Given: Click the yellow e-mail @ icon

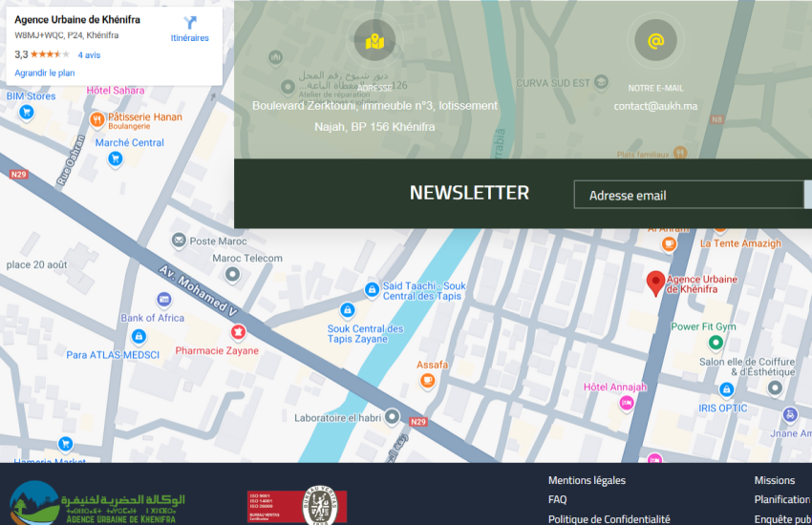Looking at the screenshot, I should (655, 41).
